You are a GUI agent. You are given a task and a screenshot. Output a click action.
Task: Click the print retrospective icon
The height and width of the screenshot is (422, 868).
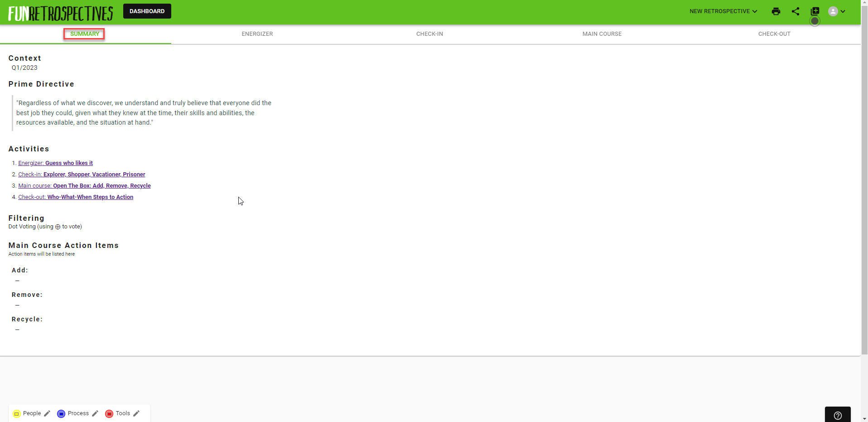coord(776,11)
